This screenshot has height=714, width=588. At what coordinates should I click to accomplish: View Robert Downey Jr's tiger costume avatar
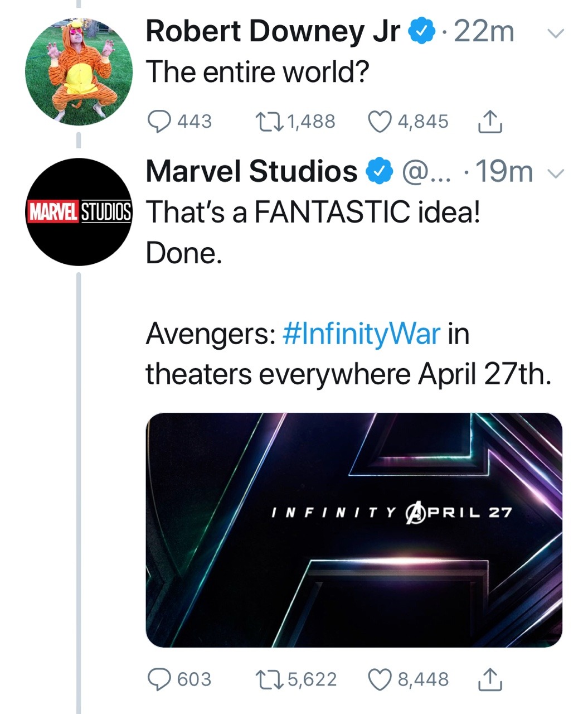pos(79,71)
